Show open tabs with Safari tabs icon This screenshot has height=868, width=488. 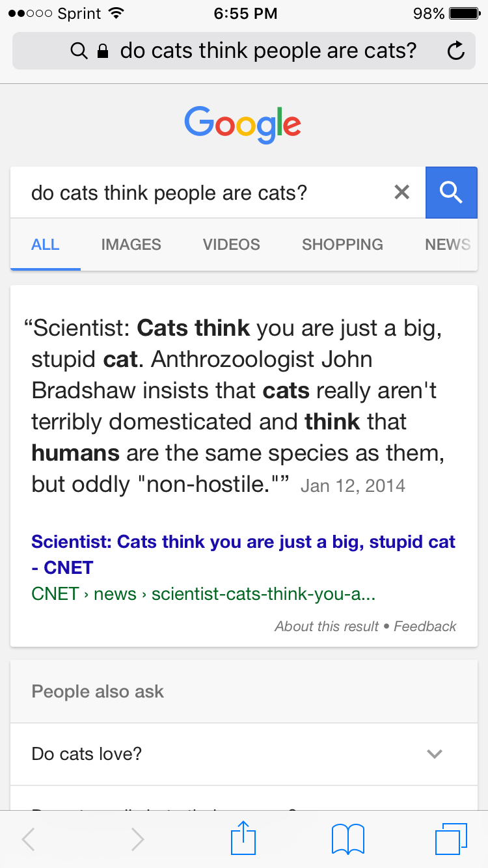pos(451,838)
